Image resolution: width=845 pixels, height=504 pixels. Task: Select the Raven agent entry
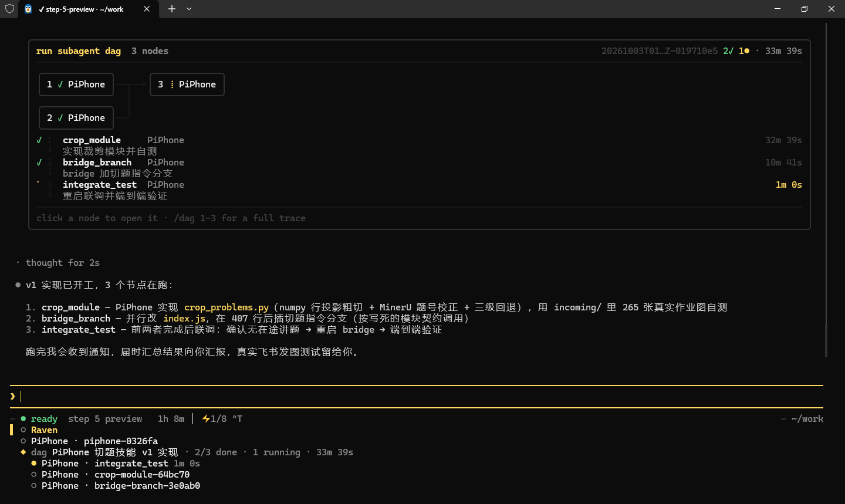44,430
